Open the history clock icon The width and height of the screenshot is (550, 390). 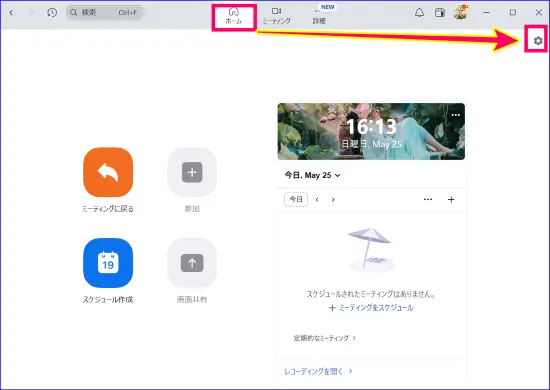[x=52, y=13]
